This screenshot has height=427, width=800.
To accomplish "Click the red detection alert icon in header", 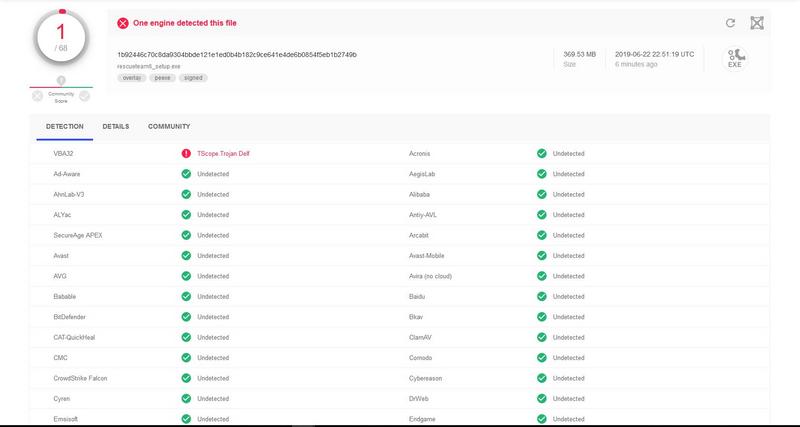I will pos(123,23).
